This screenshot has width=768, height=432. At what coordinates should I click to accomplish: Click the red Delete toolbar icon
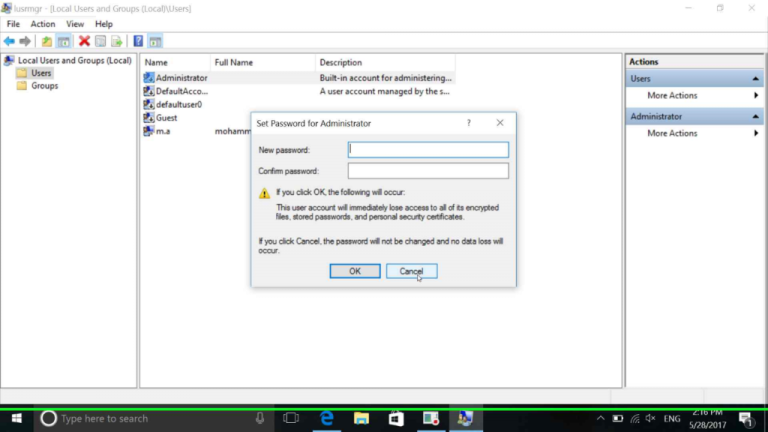(x=84, y=41)
